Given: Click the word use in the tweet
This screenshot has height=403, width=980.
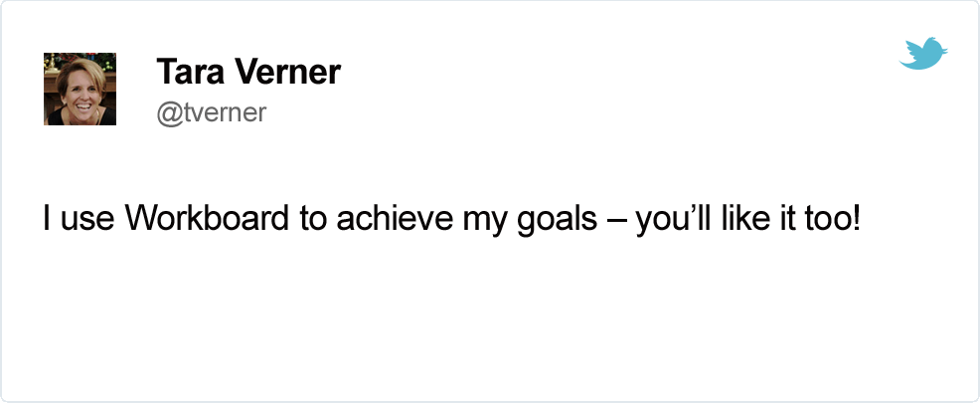Looking at the screenshot, I should click(x=87, y=221).
